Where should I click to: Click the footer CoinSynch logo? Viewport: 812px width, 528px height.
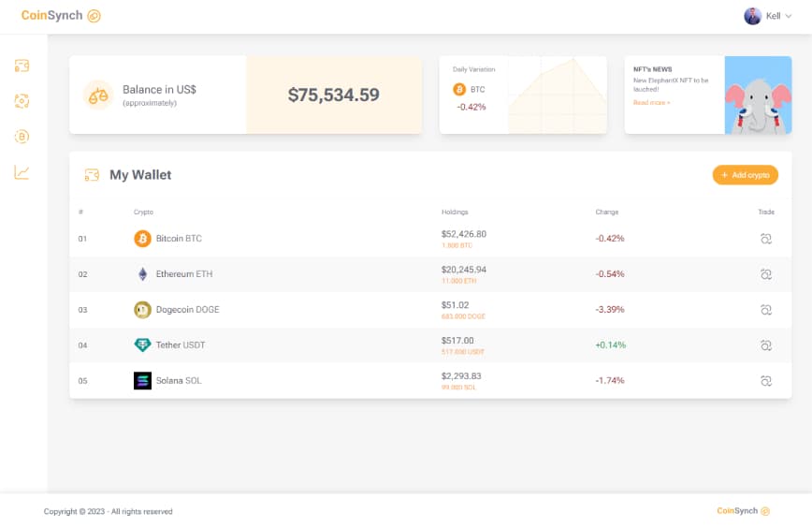tap(743, 511)
